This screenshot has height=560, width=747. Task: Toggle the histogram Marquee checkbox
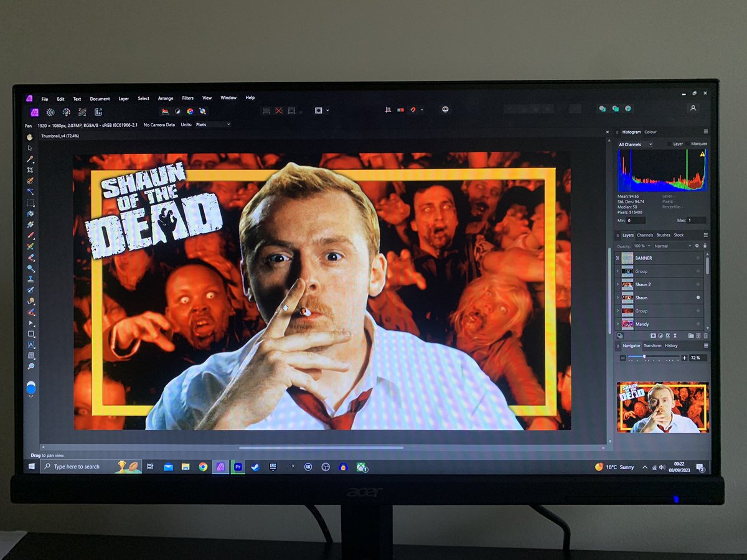688,144
